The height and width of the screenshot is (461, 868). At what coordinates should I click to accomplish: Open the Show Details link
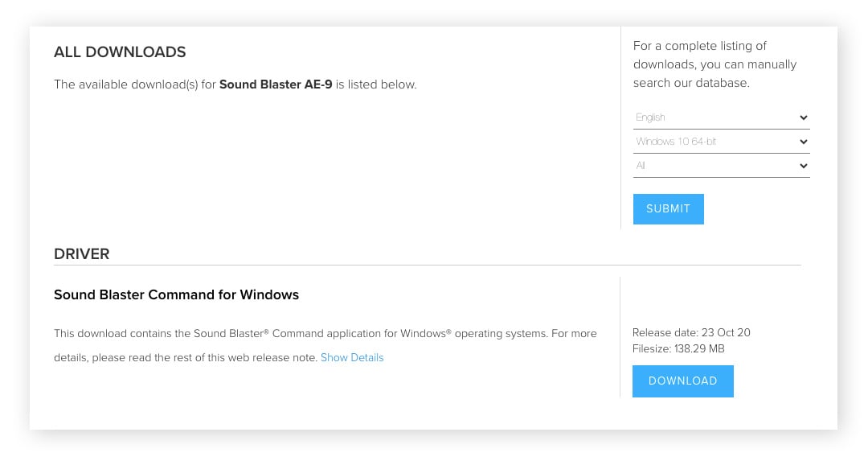[352, 357]
